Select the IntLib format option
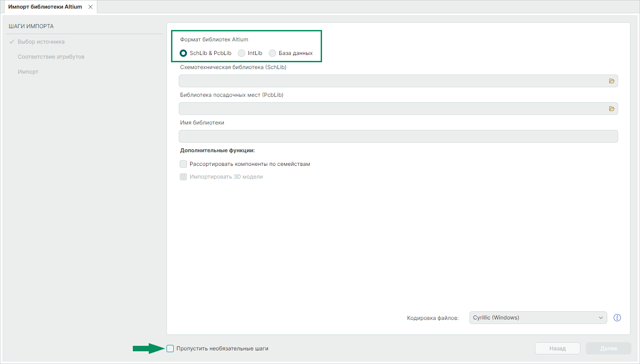Screen dimensions: 640x364 (x=242, y=53)
